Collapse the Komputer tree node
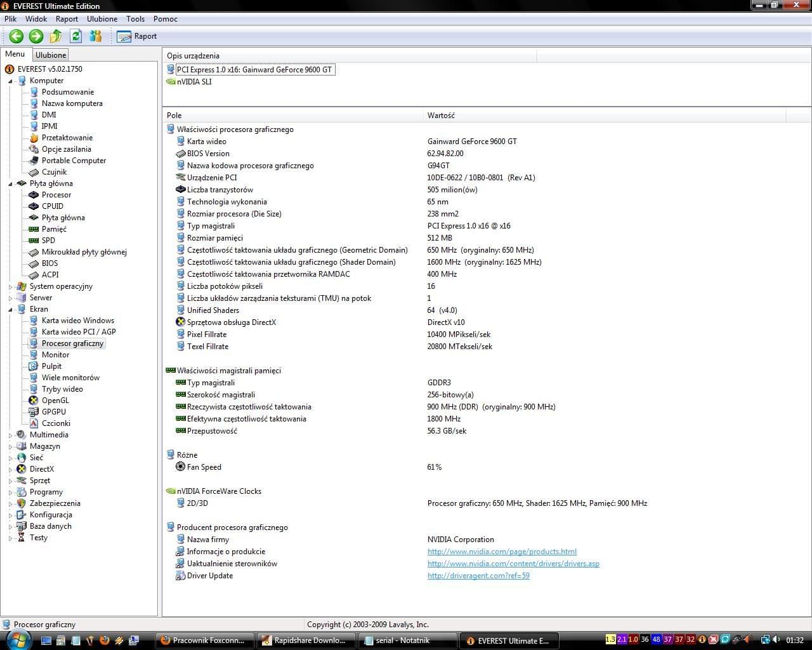812x650 pixels. [10, 81]
